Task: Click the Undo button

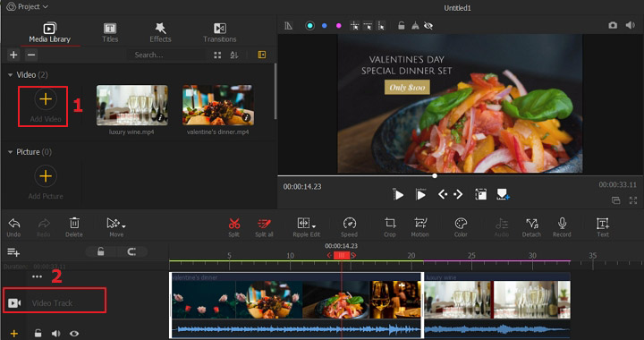Action: click(13, 227)
